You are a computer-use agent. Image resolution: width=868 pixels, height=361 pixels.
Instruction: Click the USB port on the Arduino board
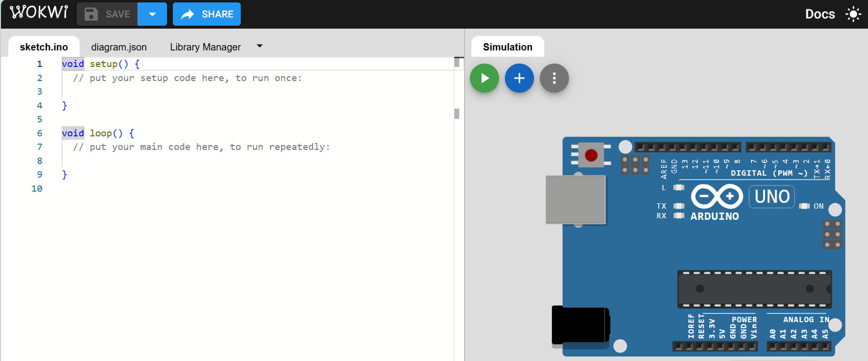[576, 199]
